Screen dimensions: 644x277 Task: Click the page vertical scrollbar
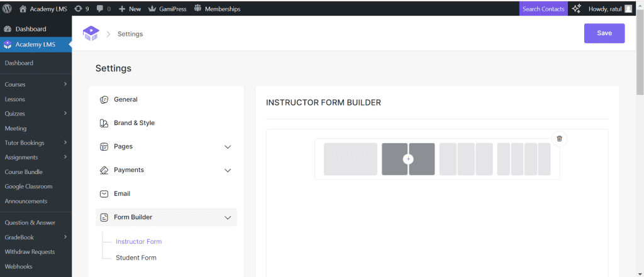[640, 53]
